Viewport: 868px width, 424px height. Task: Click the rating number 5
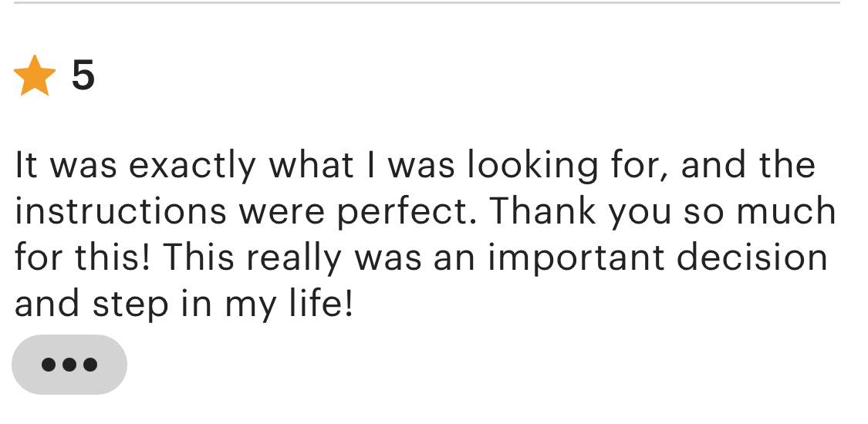[x=83, y=76]
